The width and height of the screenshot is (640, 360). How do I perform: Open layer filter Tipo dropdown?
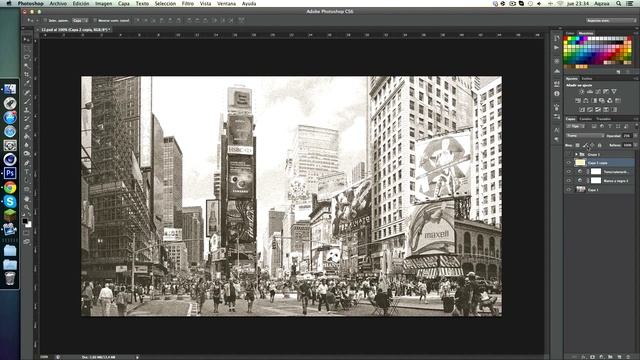575,127
